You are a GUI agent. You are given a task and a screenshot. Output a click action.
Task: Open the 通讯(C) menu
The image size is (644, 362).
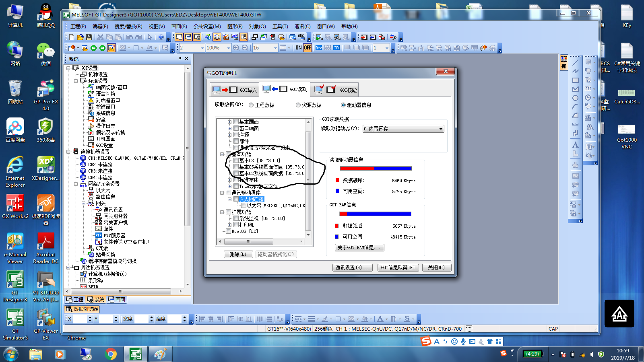(302, 27)
